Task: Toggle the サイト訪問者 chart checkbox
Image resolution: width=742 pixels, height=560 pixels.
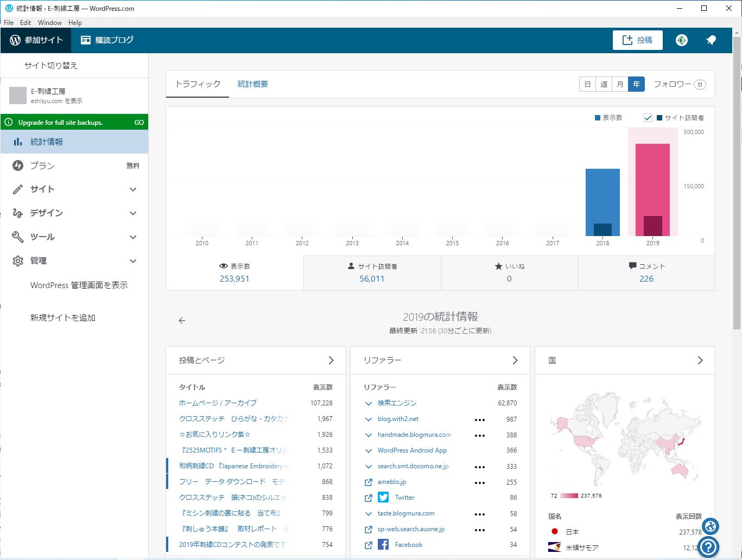Action: click(x=648, y=118)
